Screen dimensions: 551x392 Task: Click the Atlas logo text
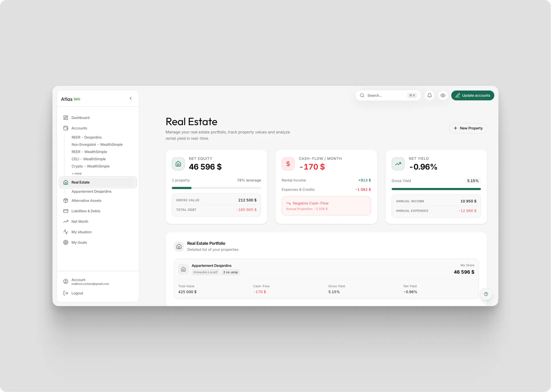click(x=67, y=99)
